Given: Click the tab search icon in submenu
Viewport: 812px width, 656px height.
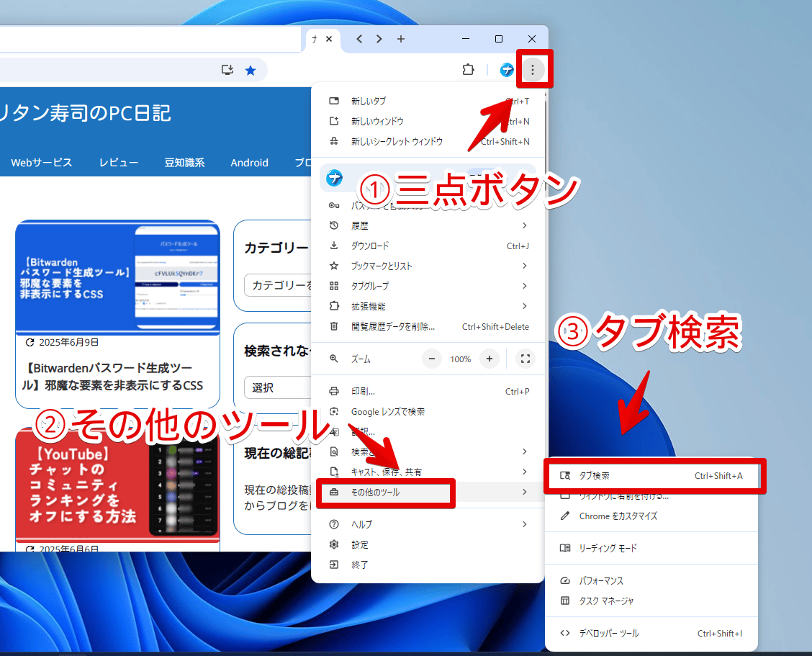Looking at the screenshot, I should click(x=565, y=476).
